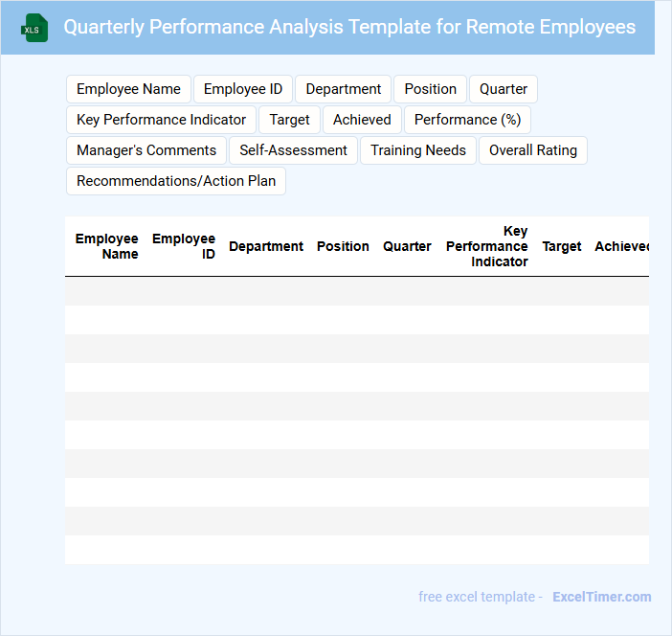Click the Performance (%) tag
672x636 pixels.
coord(467,120)
